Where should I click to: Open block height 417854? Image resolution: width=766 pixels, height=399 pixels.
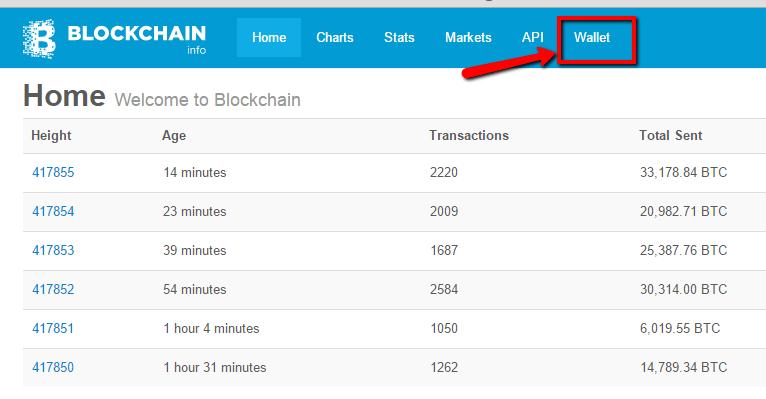click(53, 211)
